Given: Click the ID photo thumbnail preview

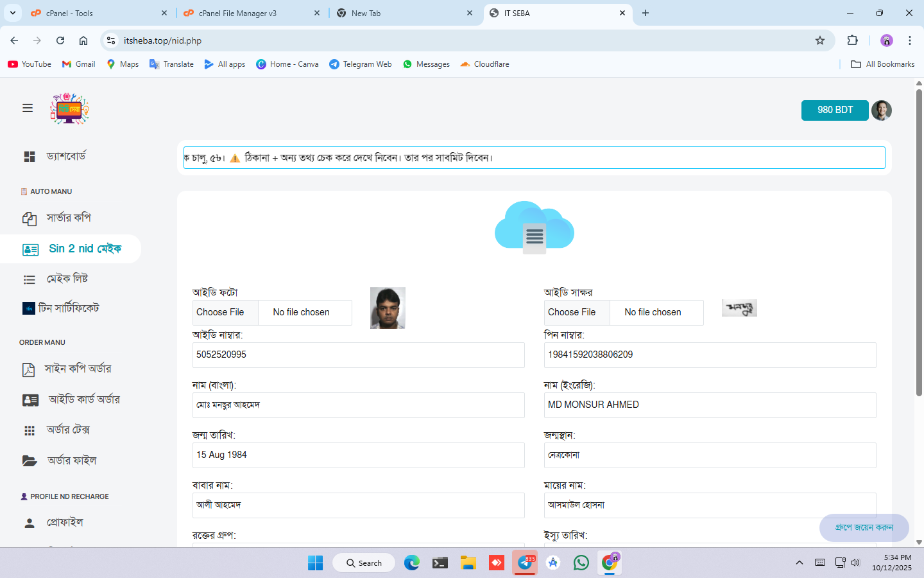Looking at the screenshot, I should 388,308.
